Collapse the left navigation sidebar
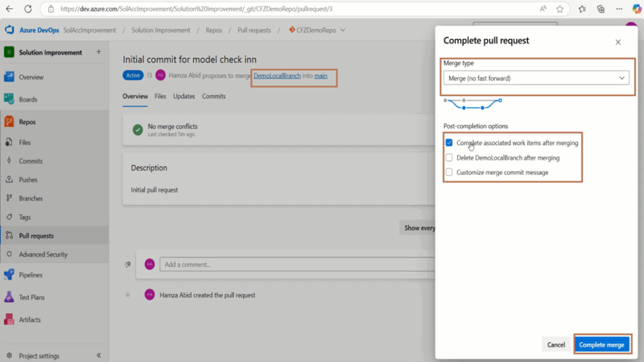644x362 pixels. (x=99, y=356)
